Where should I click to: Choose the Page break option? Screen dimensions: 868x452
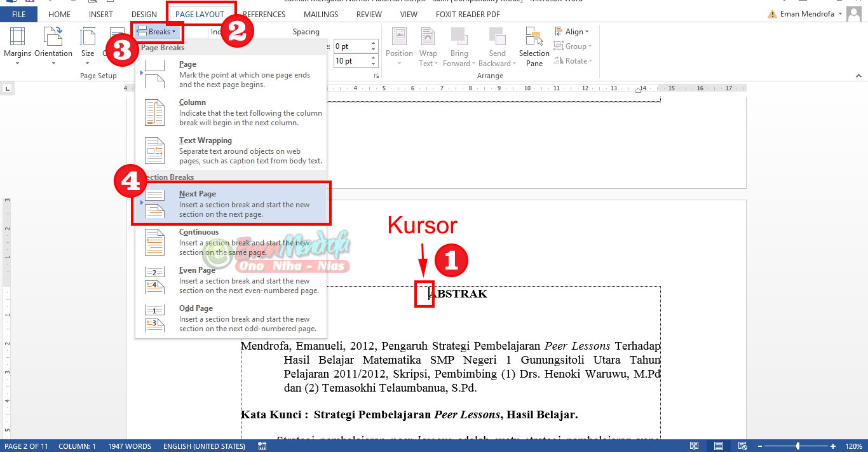231,74
